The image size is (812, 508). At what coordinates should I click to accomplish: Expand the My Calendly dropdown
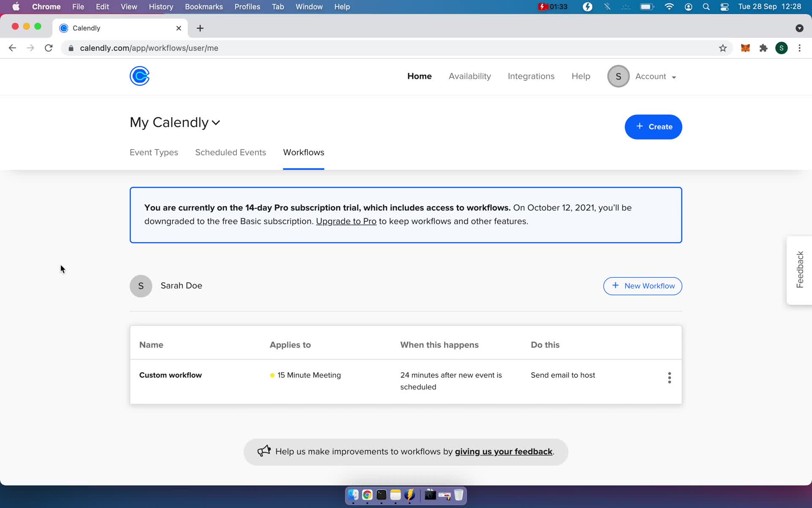[216, 123]
